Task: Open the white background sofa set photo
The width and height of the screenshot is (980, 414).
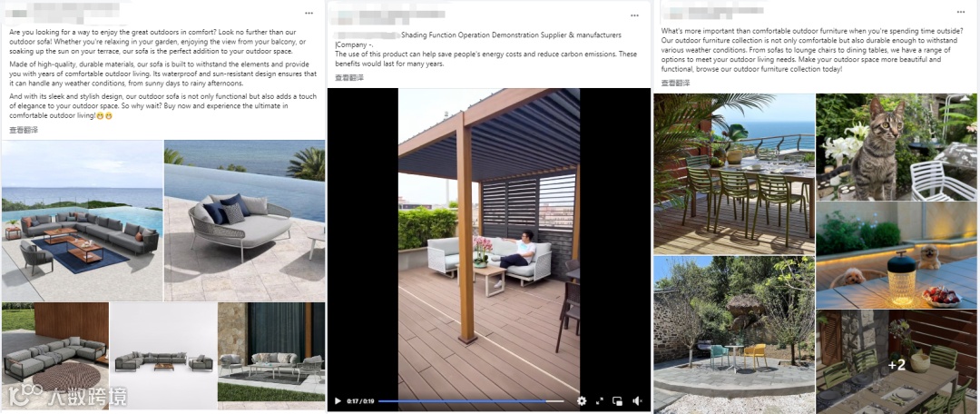Action: tap(163, 356)
